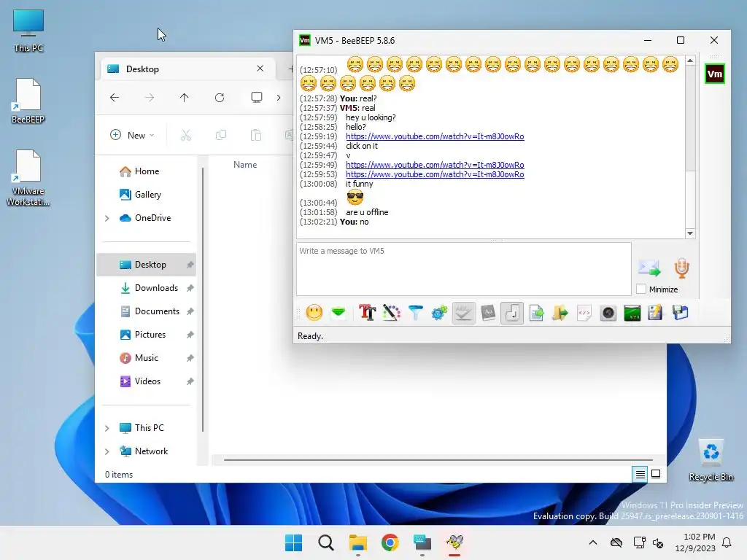
Task: Click the send file document icon
Action: coord(536,313)
